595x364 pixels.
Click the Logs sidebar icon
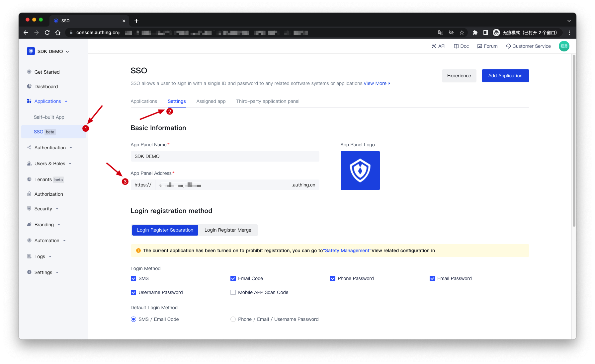click(29, 256)
